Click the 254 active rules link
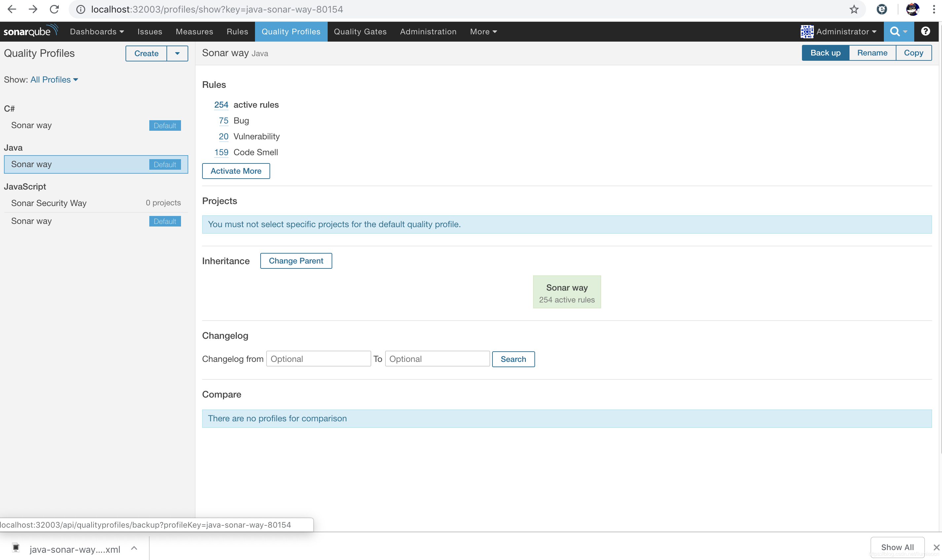Screen dimensions: 942x560 coord(221,104)
